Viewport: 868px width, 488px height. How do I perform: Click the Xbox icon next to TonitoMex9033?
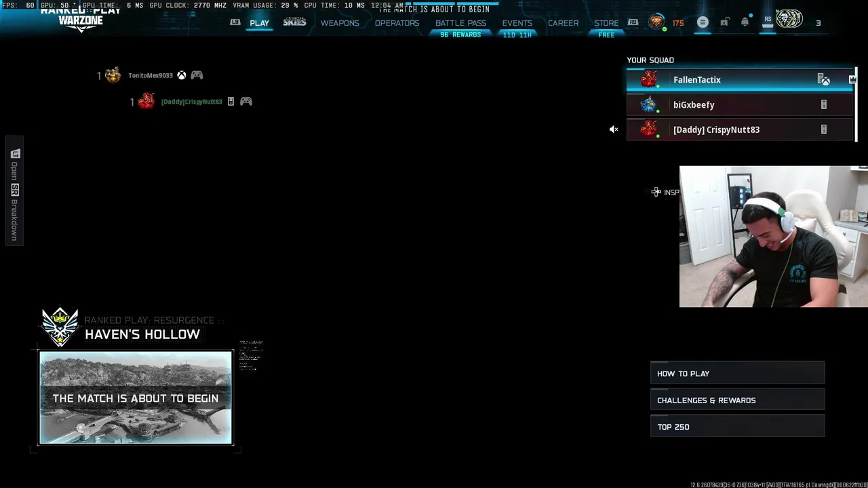[182, 75]
